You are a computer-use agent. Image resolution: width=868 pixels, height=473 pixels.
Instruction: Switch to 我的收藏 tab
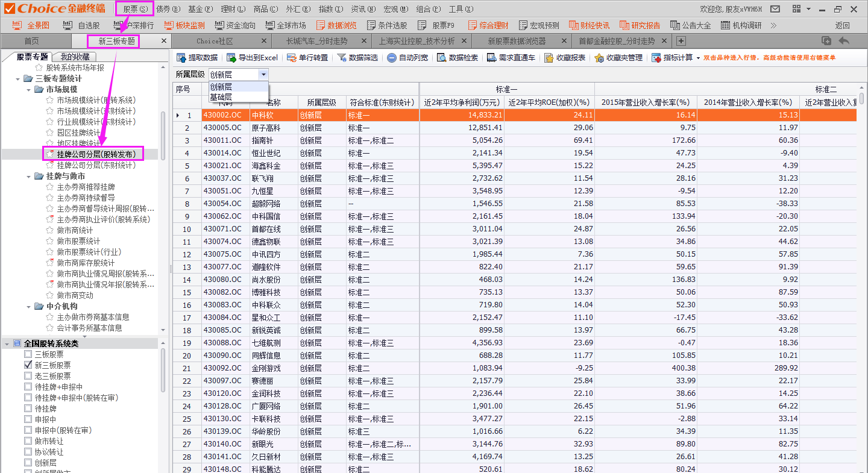(75, 57)
